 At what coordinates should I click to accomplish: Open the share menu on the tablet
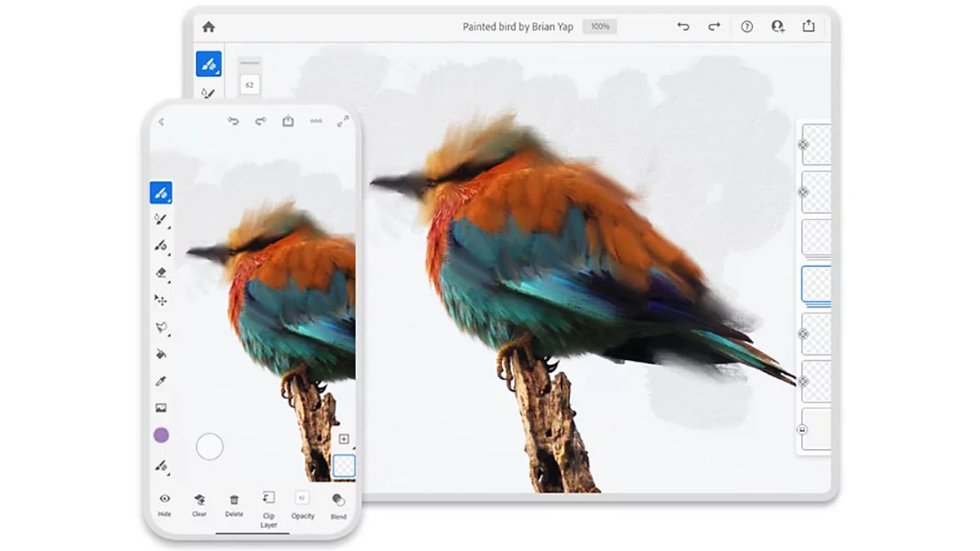[808, 26]
